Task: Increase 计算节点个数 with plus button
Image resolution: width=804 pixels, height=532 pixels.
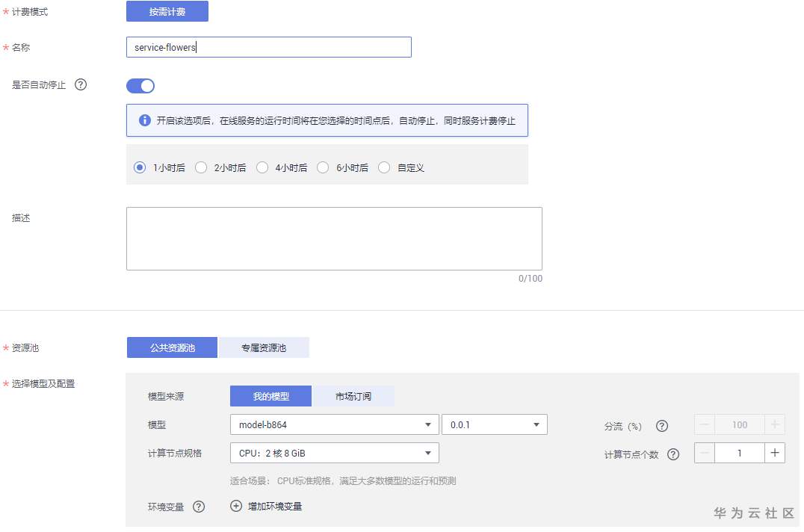Action: (775, 453)
